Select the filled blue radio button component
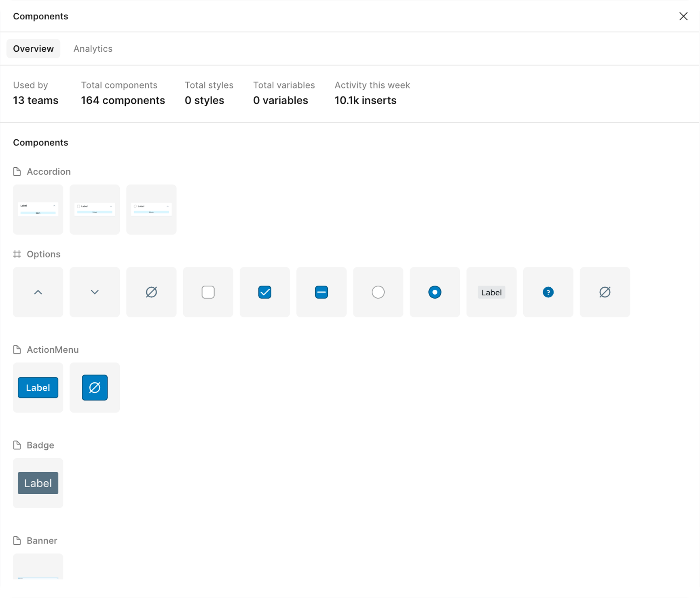The width and height of the screenshot is (700, 598). point(435,292)
